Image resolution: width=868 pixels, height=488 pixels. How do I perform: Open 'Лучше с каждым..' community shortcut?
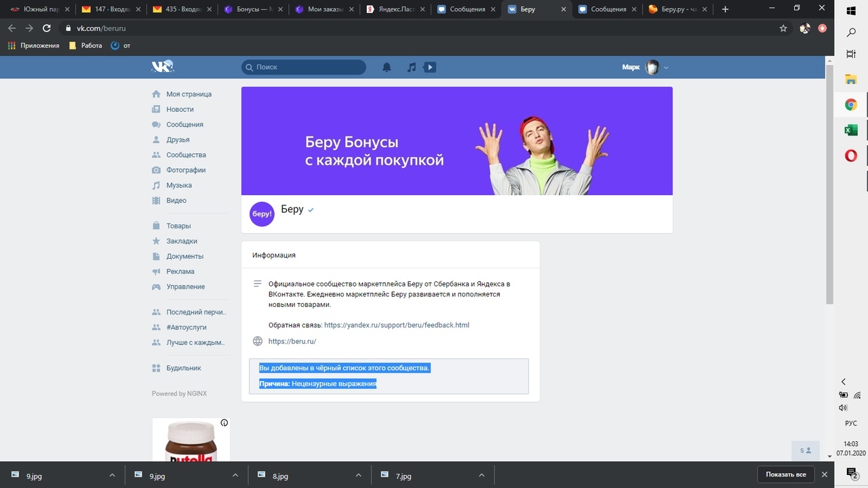(196, 343)
